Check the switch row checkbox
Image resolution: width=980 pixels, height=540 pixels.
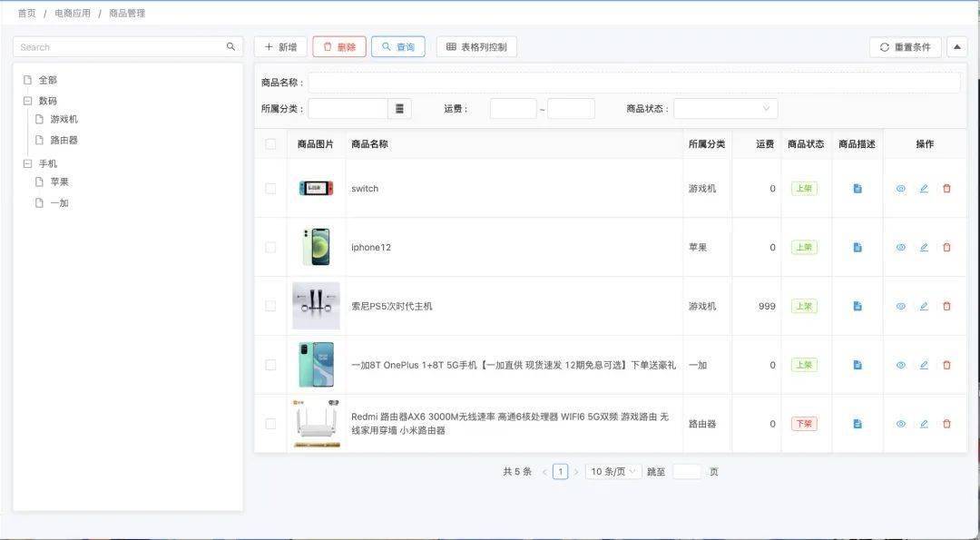pyautogui.click(x=270, y=188)
